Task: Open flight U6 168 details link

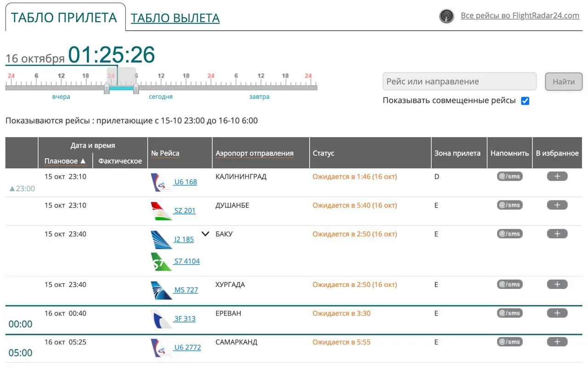Action: tap(186, 182)
